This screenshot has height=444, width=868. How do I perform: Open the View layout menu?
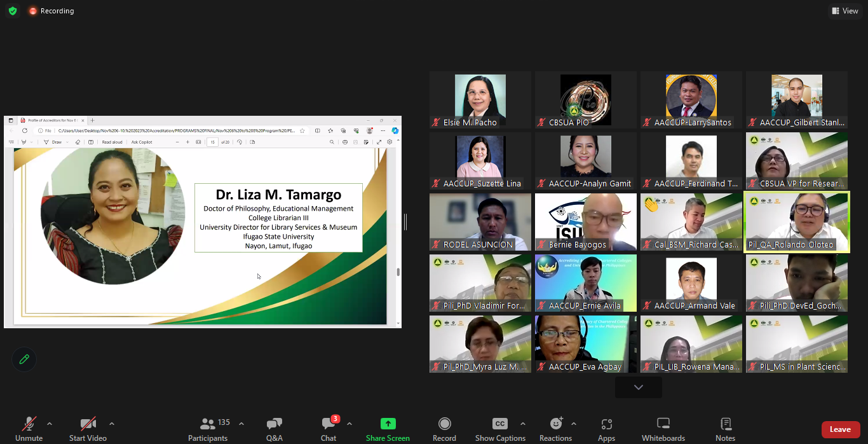844,11
